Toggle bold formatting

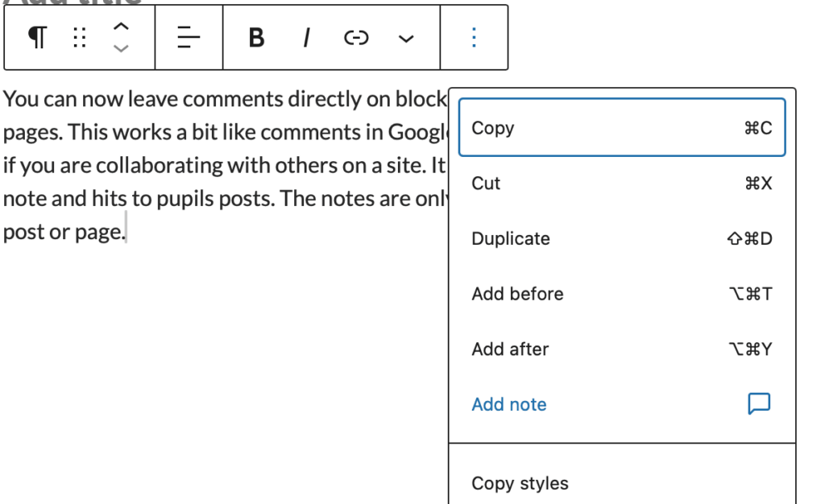point(256,37)
